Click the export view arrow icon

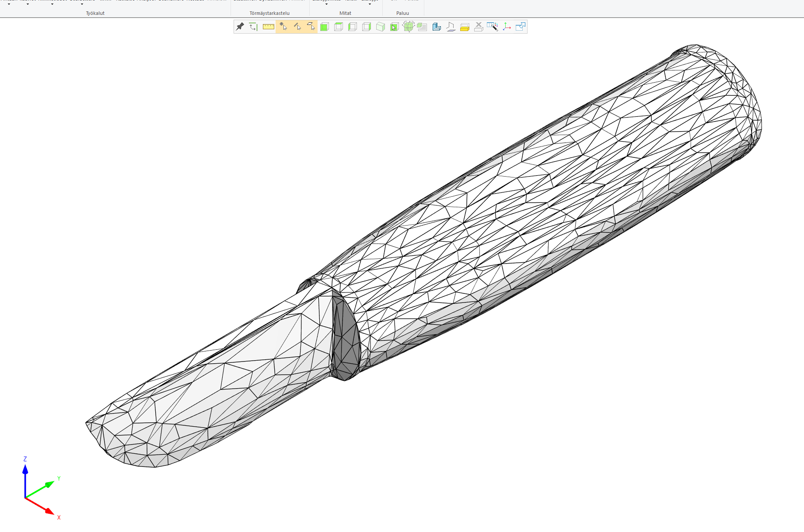[520, 26]
